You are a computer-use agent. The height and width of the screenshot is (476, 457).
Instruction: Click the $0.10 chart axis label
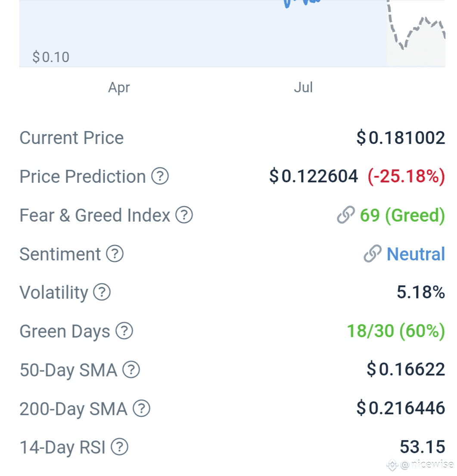51,57
